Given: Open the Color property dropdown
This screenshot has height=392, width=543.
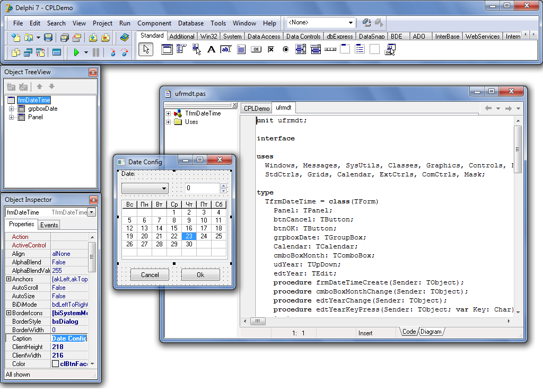Looking at the screenshot, I should [x=92, y=364].
